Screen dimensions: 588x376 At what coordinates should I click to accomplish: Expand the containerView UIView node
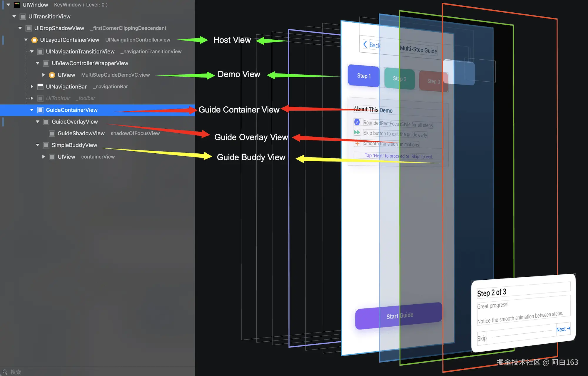pyautogui.click(x=44, y=157)
